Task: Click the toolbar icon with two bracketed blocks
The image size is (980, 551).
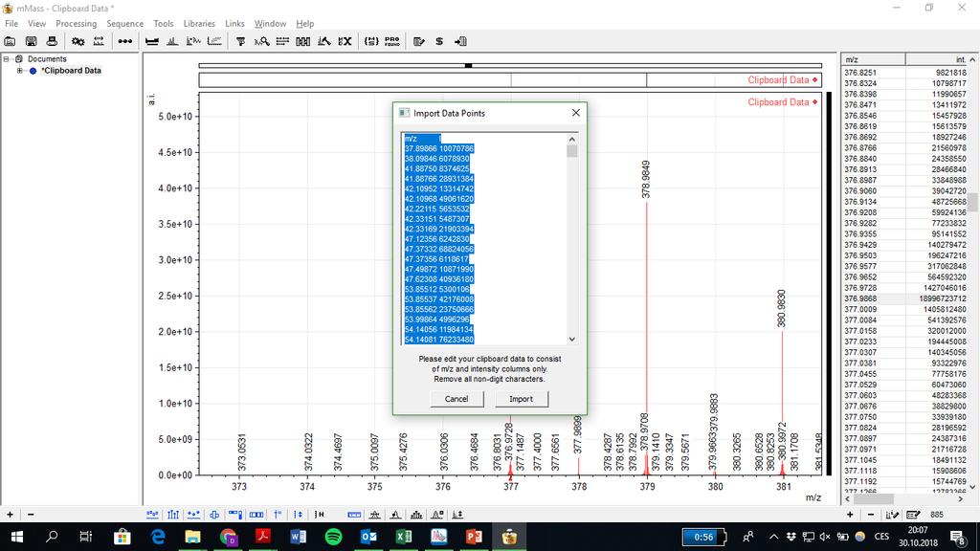Action: [303, 41]
